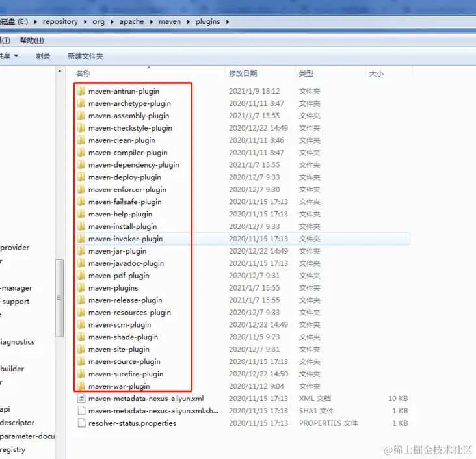The image size is (476, 459).
Task: Select the maven-checkstyle-plugin folder icon
Action: pos(81,128)
